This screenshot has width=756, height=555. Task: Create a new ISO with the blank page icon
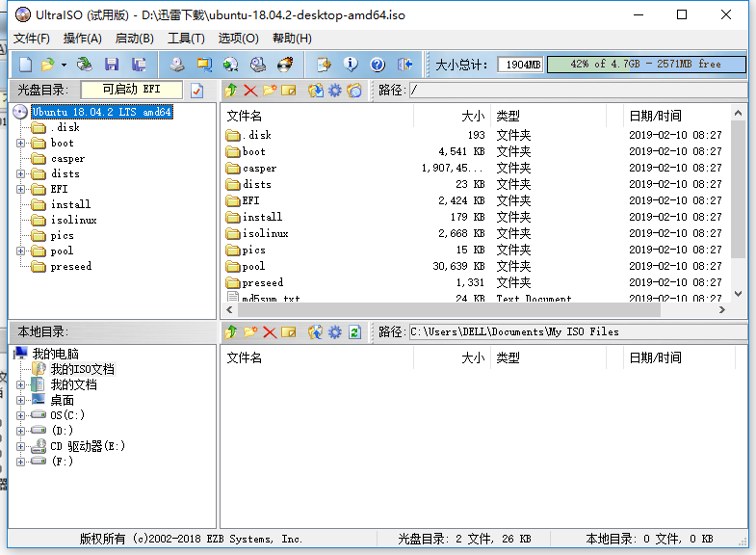tap(26, 65)
